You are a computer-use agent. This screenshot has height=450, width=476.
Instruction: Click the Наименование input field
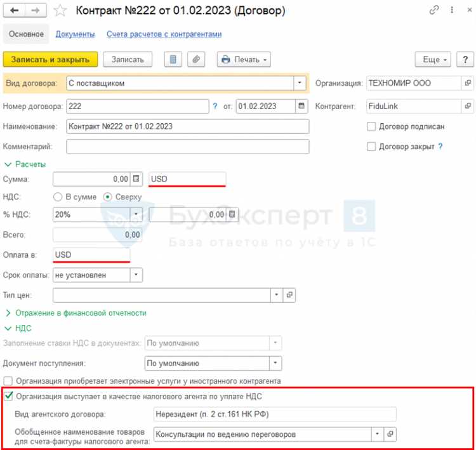pyautogui.click(x=188, y=126)
